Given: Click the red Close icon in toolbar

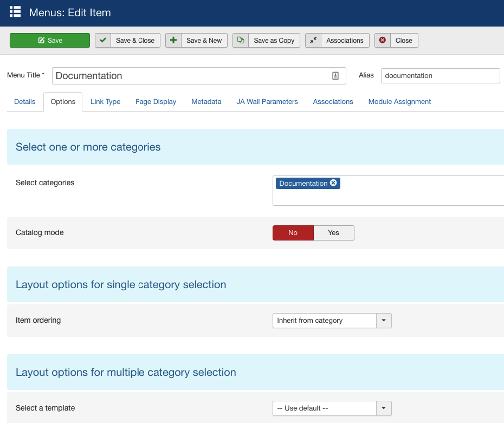Looking at the screenshot, I should [383, 41].
